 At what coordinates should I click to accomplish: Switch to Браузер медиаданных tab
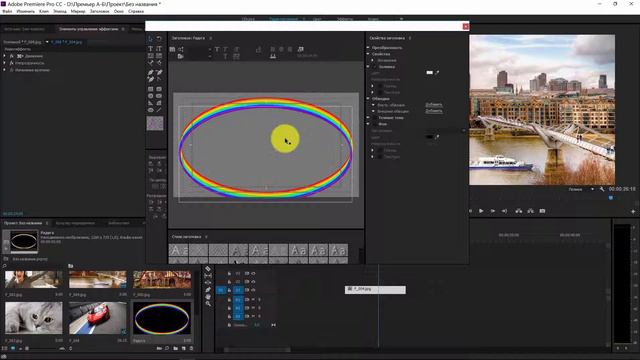(75, 223)
